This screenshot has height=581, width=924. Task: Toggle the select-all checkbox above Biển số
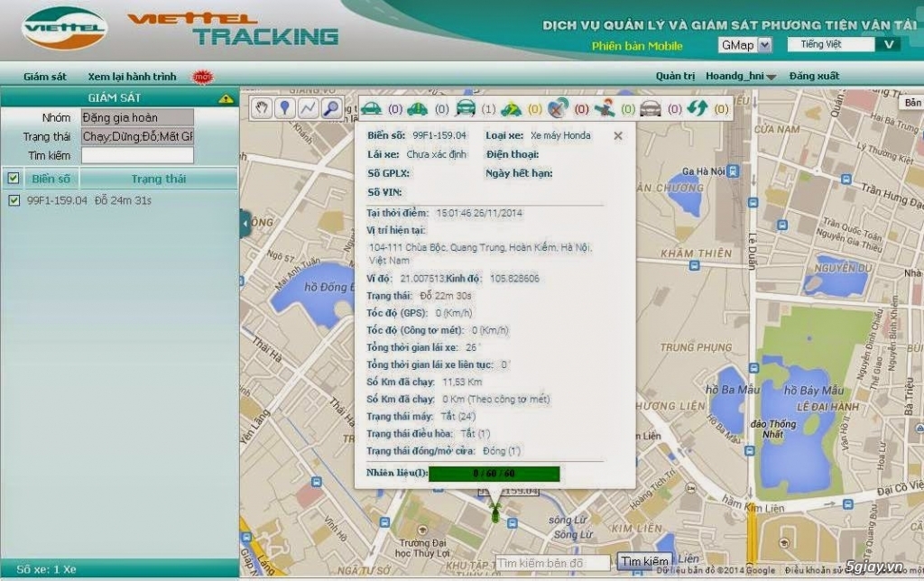[13, 179]
